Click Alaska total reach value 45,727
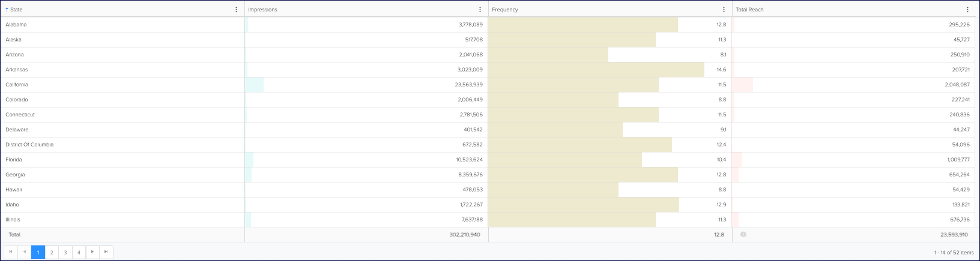This screenshot has height=261, width=980. [961, 40]
